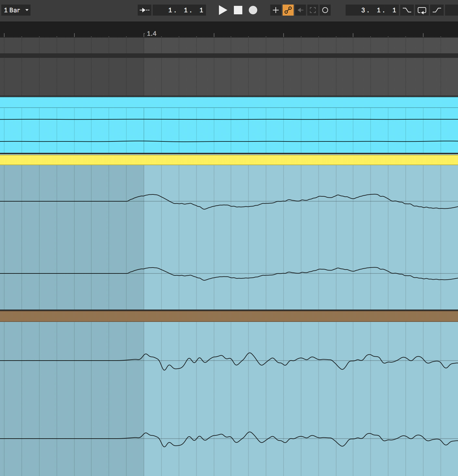Click the Re-enable Automation left-arrow icon
Image resolution: width=458 pixels, height=476 pixels.
[300, 10]
